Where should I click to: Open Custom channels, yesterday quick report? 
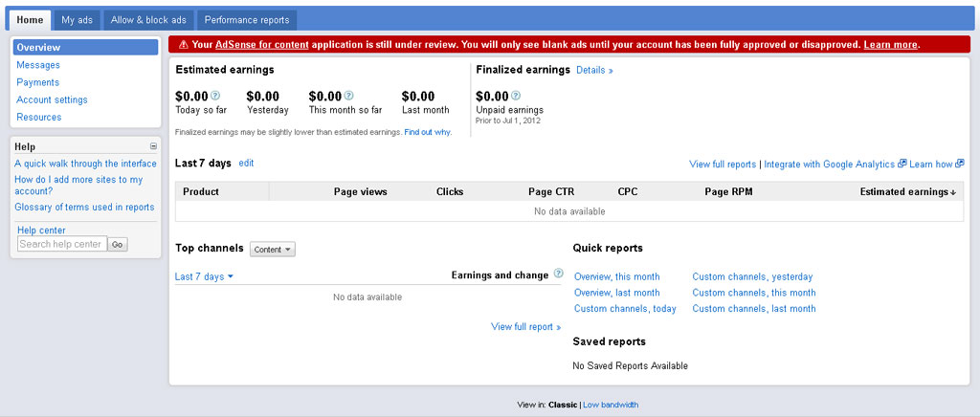tap(752, 276)
